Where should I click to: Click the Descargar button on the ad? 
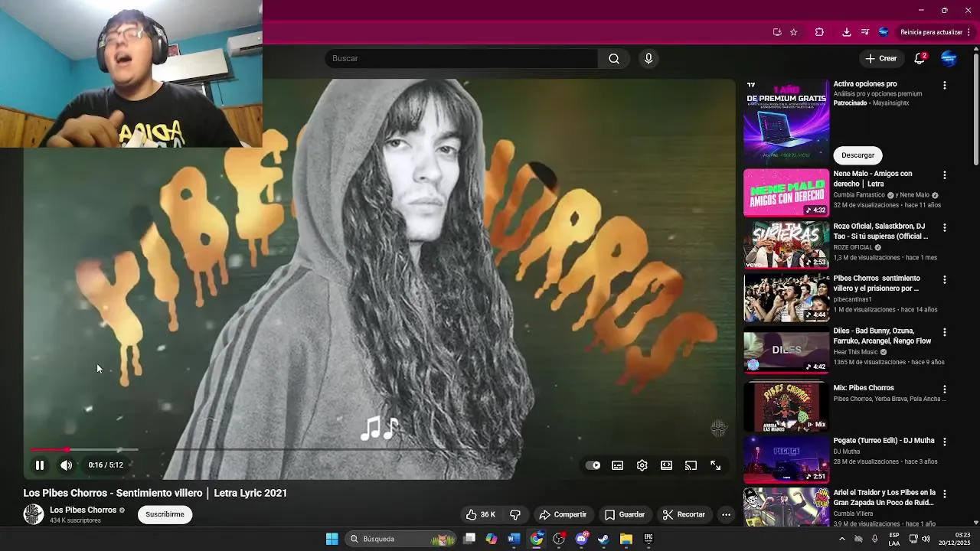pyautogui.click(x=857, y=155)
